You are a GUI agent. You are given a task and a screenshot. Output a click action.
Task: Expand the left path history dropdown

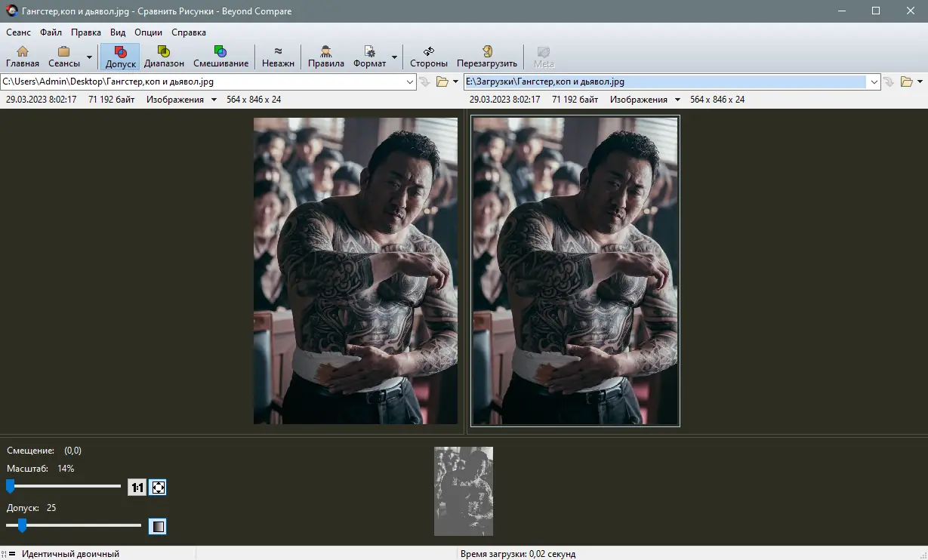(x=410, y=82)
